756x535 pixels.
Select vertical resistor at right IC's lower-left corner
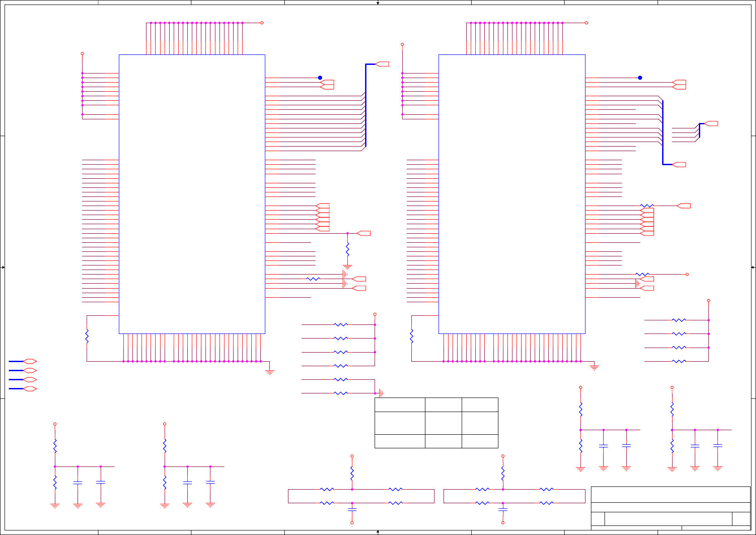click(411, 336)
